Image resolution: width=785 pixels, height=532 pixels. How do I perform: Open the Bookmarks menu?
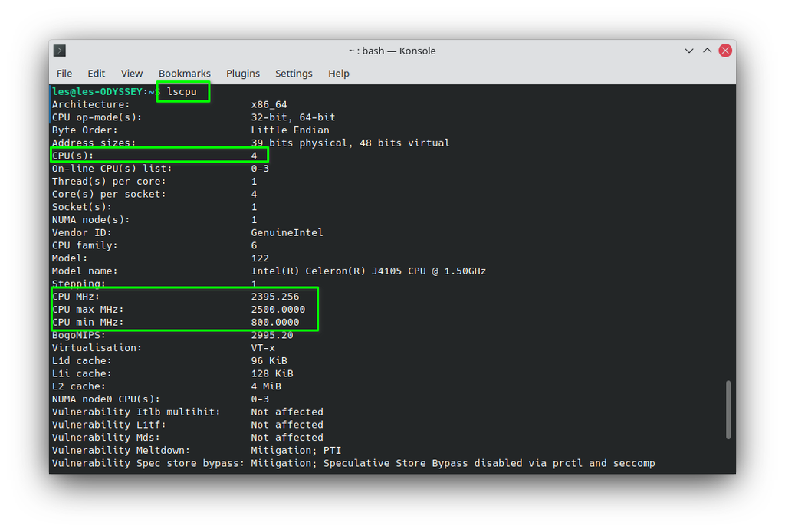184,74
